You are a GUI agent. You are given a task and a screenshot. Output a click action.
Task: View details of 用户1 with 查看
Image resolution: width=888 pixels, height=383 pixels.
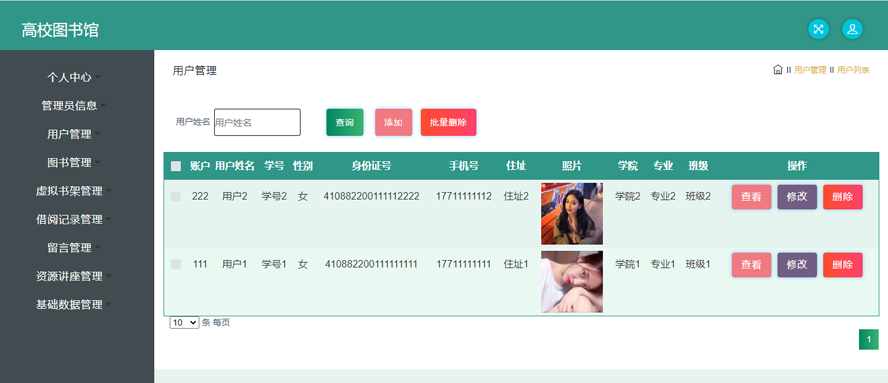(752, 265)
